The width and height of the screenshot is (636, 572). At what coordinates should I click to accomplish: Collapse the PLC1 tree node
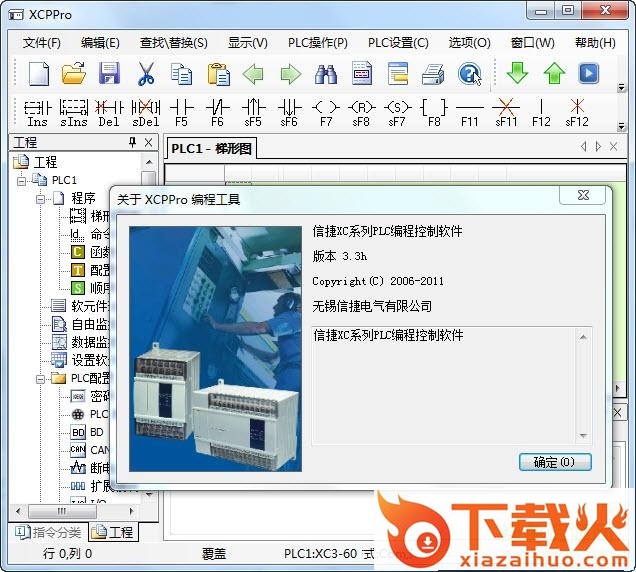(x=21, y=181)
